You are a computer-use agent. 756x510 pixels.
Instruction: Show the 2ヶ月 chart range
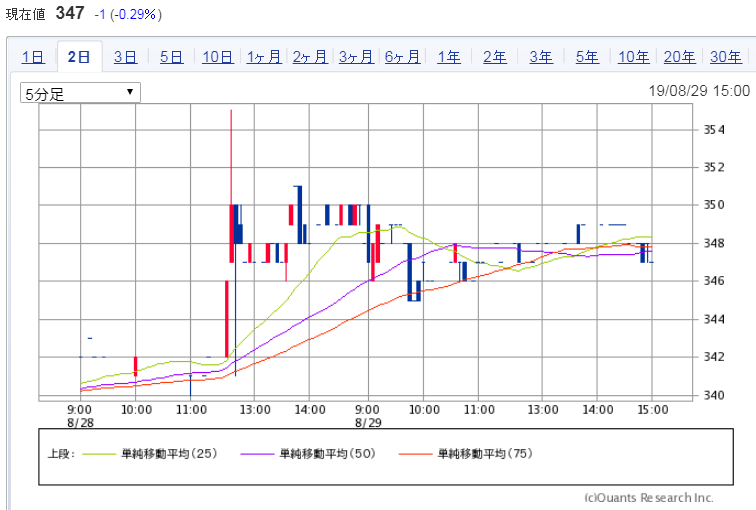click(x=310, y=57)
